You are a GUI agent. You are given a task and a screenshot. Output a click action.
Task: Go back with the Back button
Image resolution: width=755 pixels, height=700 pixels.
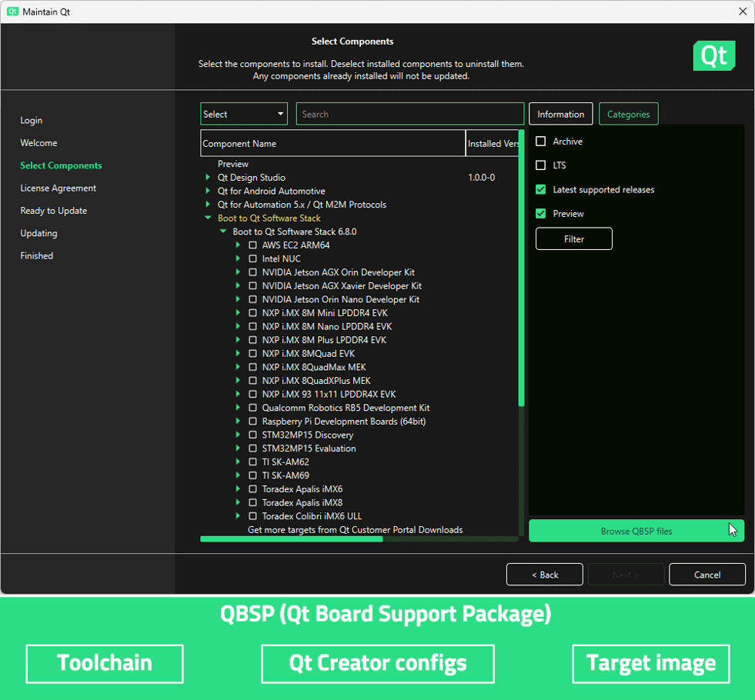(x=544, y=575)
